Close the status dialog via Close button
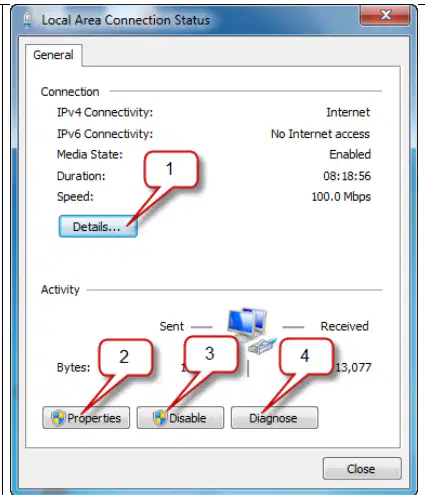The height and width of the screenshot is (495, 425). point(362,469)
